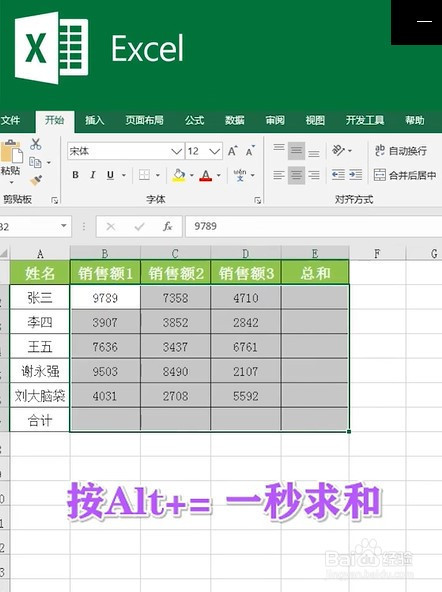Switch to the 数据 tab
Viewport: 442px width, 592px height.
[x=235, y=120]
